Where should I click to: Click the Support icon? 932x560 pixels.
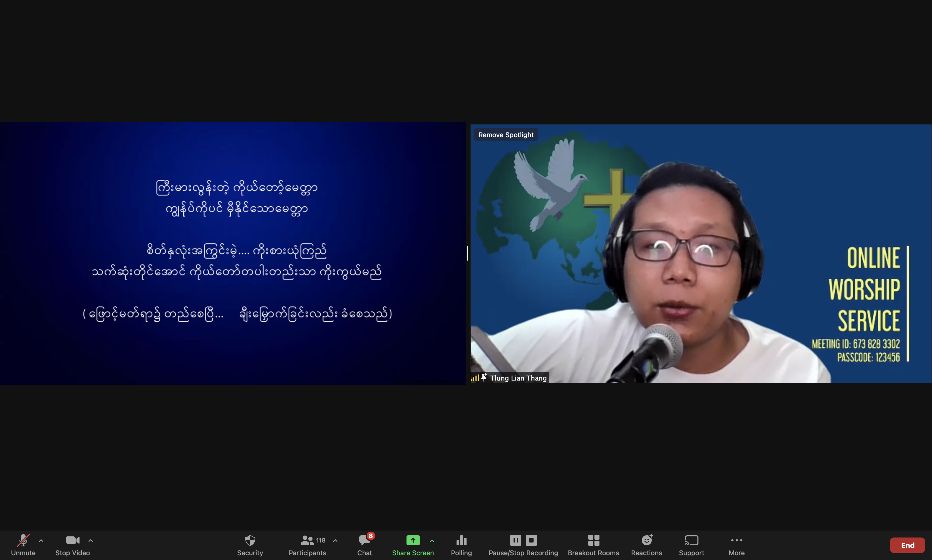tap(691, 544)
